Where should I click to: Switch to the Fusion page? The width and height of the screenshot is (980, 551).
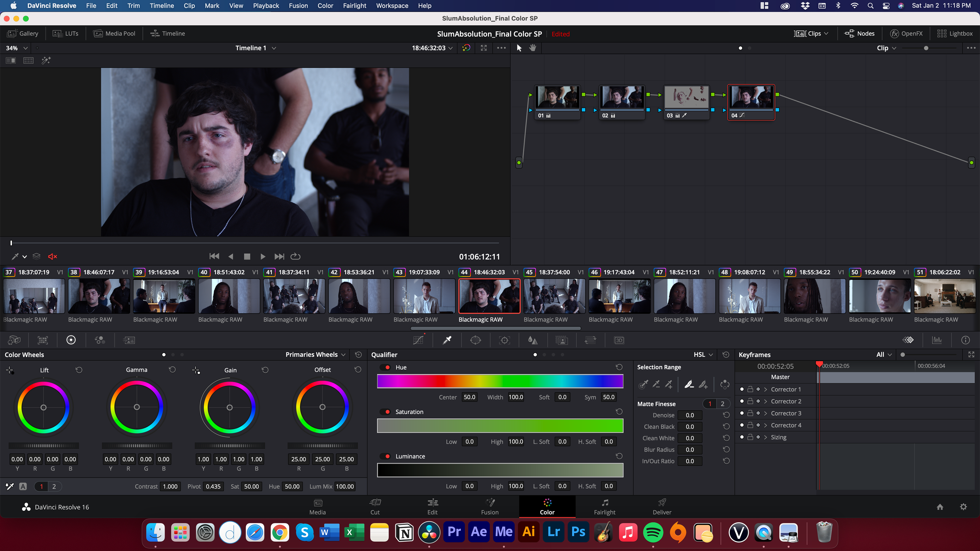point(490,507)
